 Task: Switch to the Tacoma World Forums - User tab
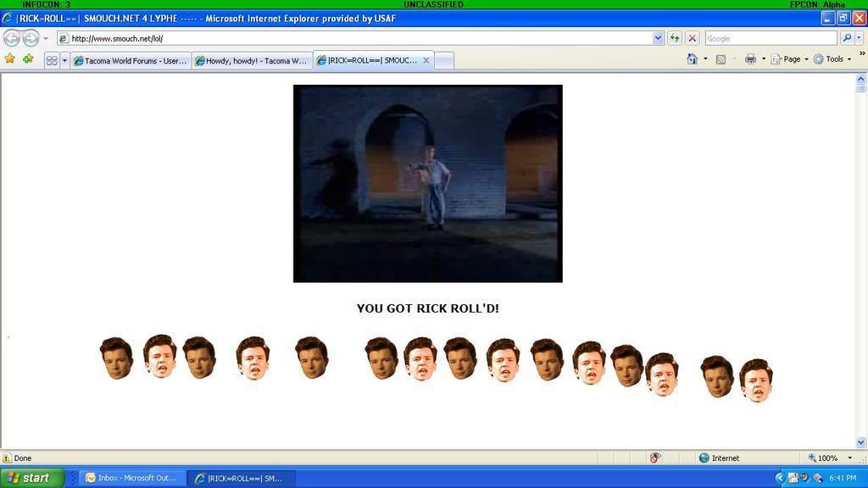coord(131,61)
